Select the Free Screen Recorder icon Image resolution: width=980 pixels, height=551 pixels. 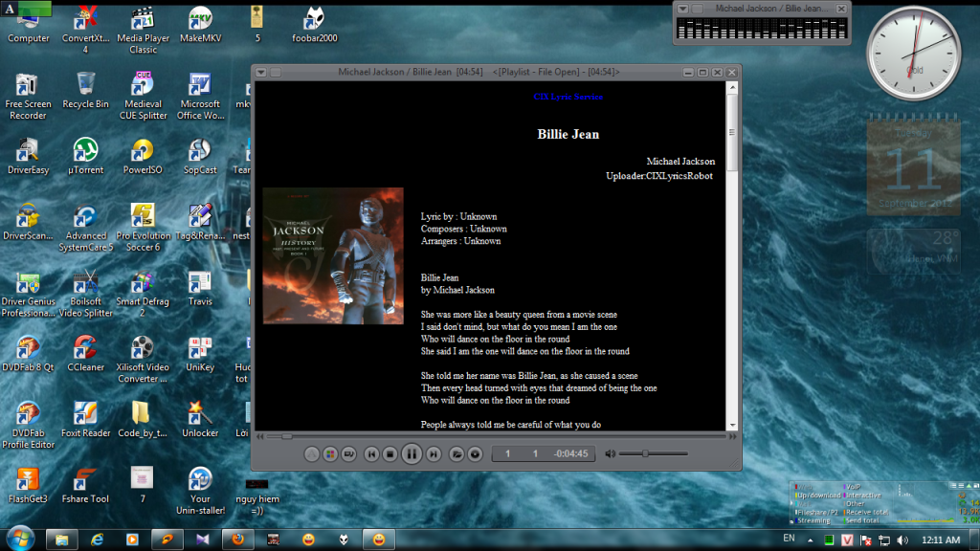[x=28, y=97]
